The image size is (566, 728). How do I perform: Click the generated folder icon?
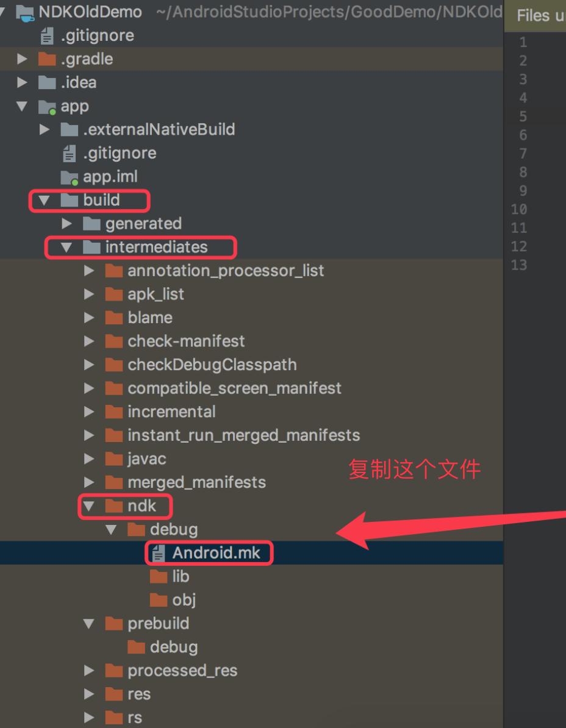[91, 223]
